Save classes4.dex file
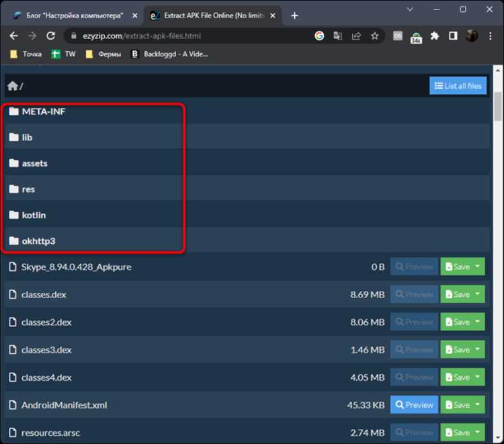The height and width of the screenshot is (444, 504). [456, 377]
